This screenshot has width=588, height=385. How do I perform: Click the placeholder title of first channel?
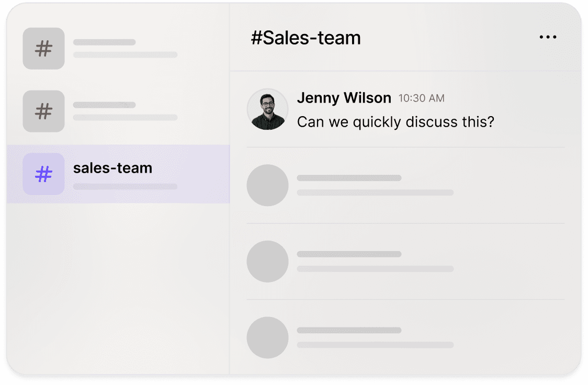click(104, 42)
